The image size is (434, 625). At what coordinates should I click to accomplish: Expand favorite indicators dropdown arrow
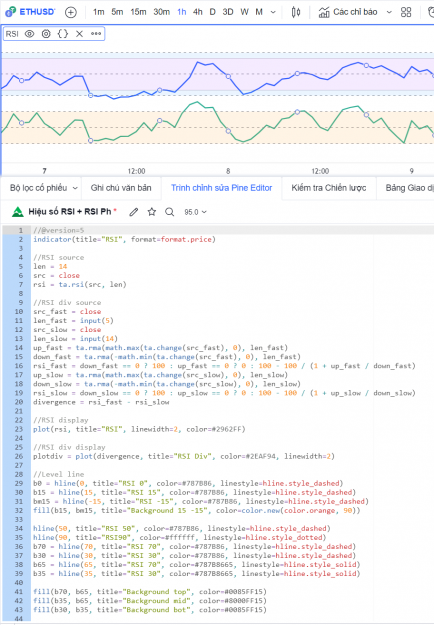(389, 12)
